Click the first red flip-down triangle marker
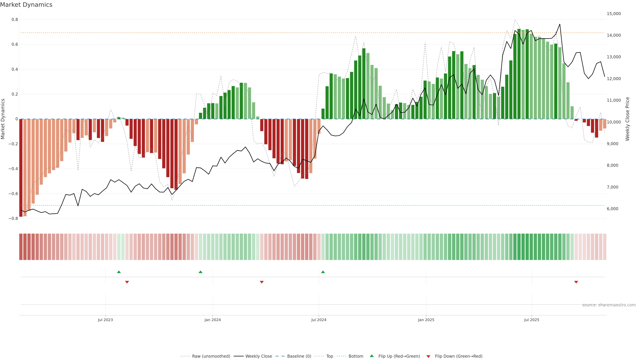 [127, 282]
